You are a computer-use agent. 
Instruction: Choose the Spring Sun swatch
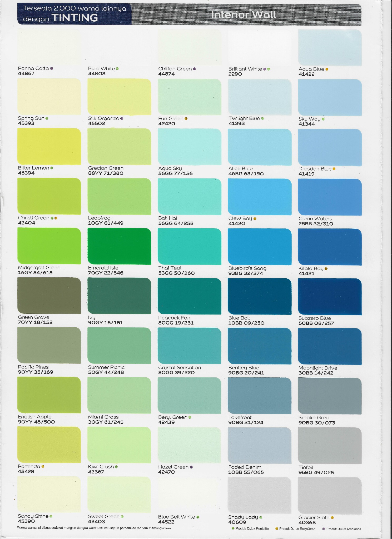click(49, 96)
